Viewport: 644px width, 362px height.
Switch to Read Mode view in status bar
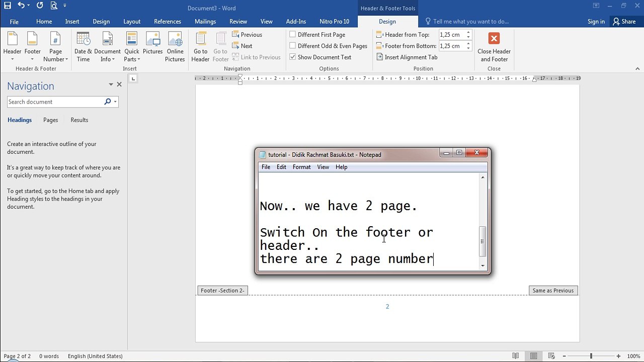(x=515, y=356)
